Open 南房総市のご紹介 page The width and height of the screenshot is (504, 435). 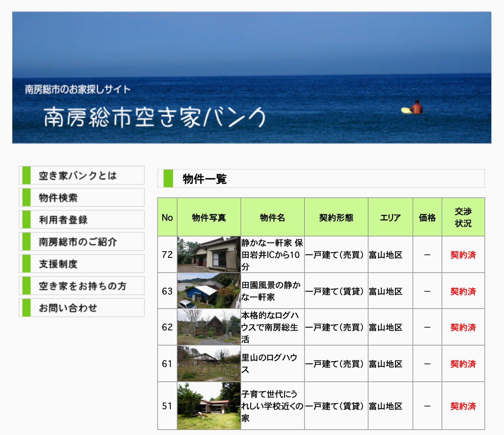pos(82,241)
